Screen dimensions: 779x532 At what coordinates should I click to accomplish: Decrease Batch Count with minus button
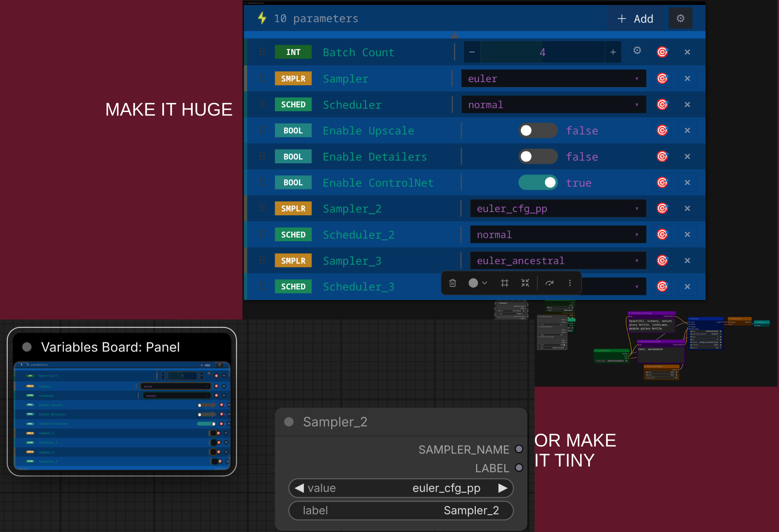click(472, 52)
